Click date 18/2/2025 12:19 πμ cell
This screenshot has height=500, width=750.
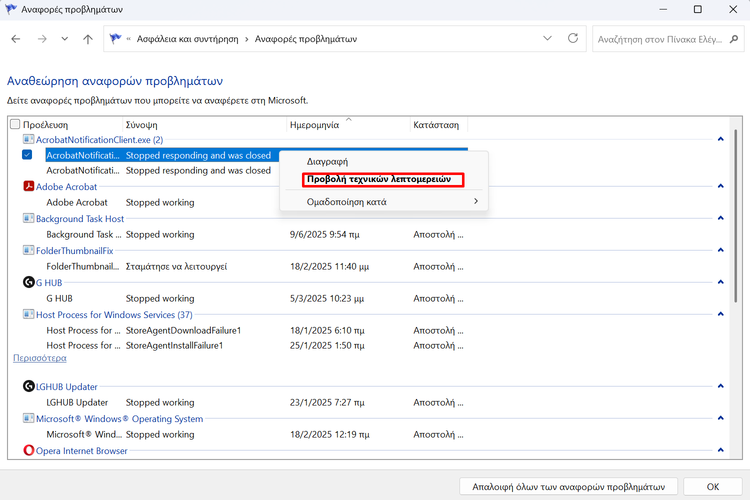click(x=330, y=434)
